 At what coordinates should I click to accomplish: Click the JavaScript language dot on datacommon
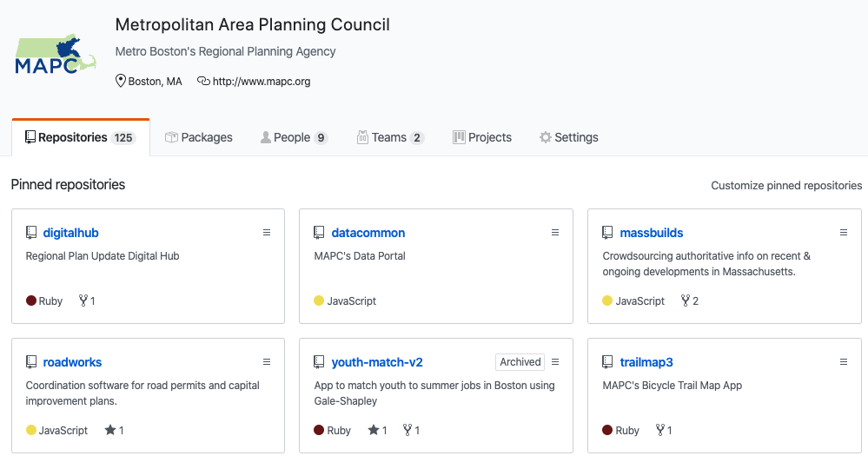point(319,301)
